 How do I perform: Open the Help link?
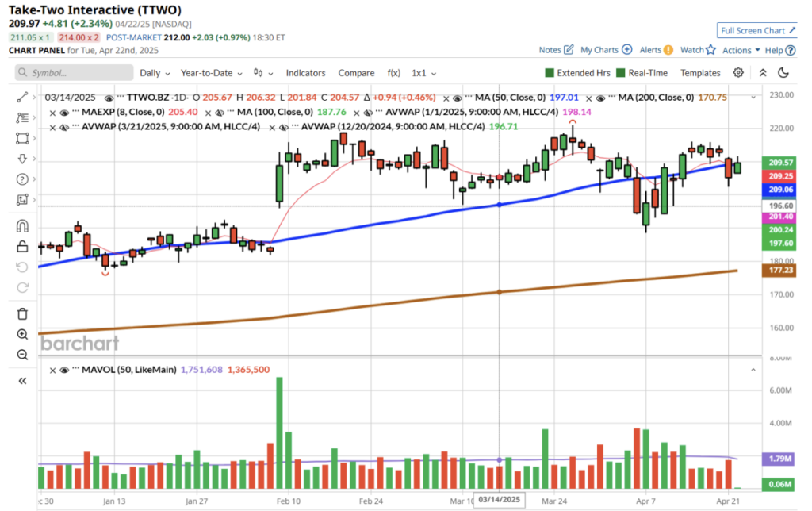pyautogui.click(x=780, y=50)
